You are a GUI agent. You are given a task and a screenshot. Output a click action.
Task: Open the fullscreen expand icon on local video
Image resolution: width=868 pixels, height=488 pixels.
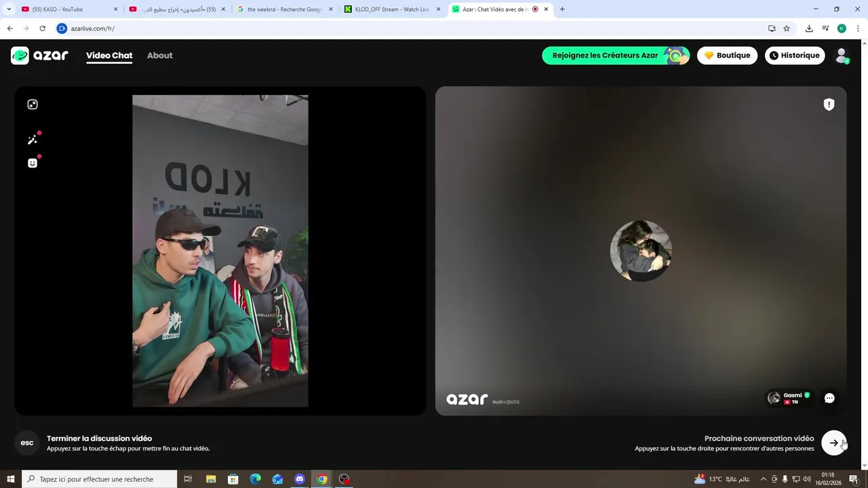pos(33,104)
